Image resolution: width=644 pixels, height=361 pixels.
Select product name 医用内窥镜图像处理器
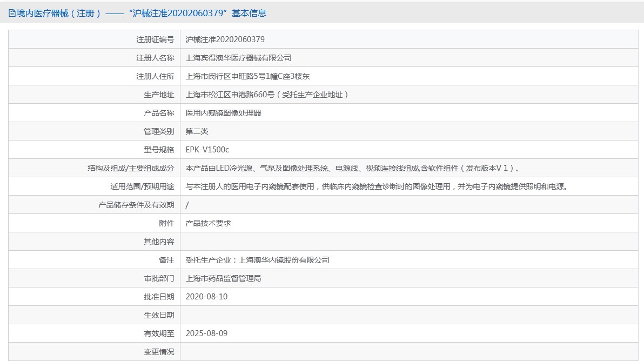(224, 113)
